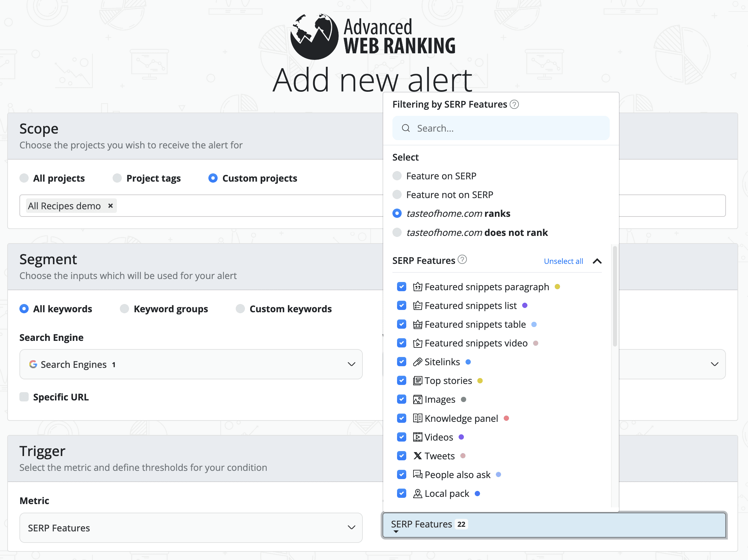748x560 pixels.
Task: Click the blue dot beside Local pack
Action: pos(477,494)
